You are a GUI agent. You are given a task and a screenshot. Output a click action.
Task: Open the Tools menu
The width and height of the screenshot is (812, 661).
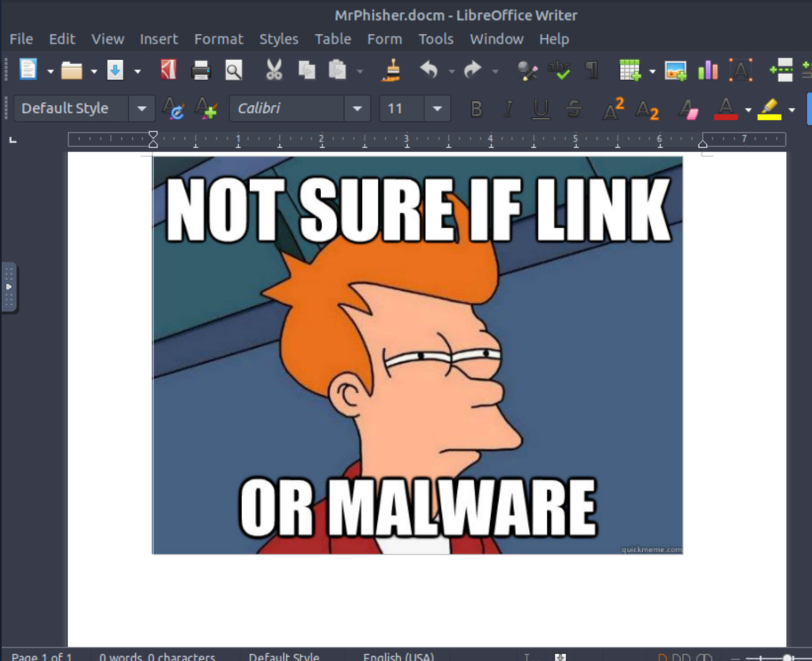[x=436, y=39]
